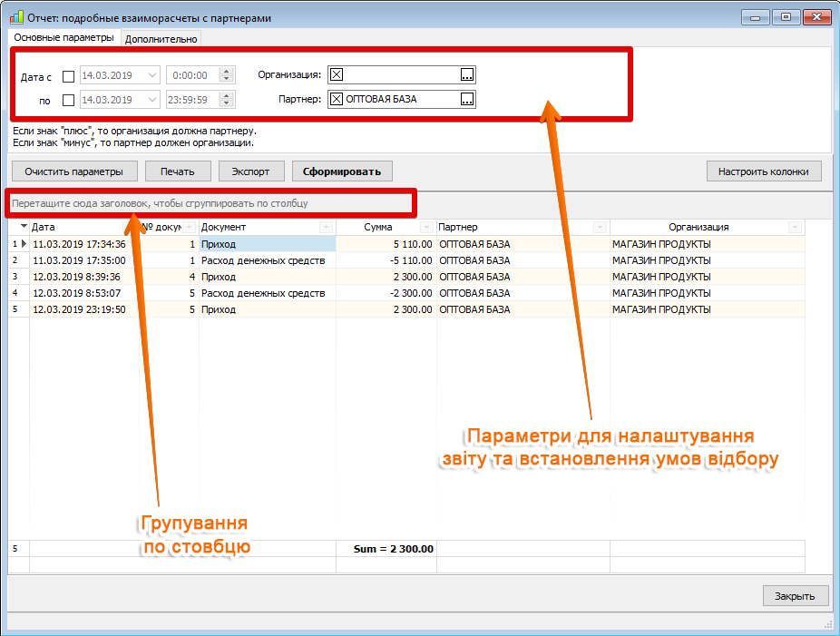Clear the Организация field with X icon

[x=337, y=75]
